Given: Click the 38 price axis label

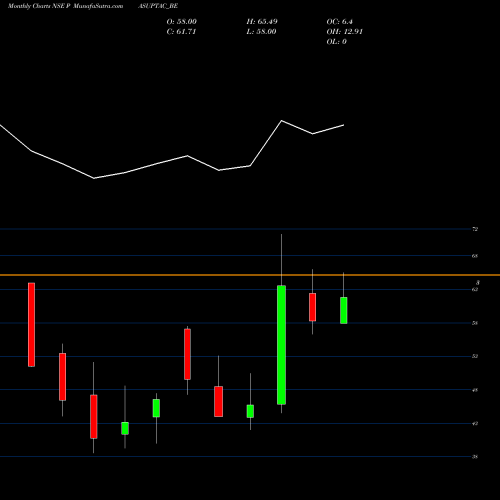Looking at the screenshot, I should point(475,457).
